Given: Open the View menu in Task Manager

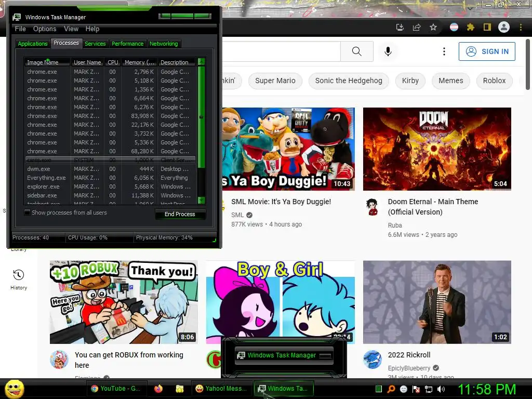Looking at the screenshot, I should click(71, 29).
